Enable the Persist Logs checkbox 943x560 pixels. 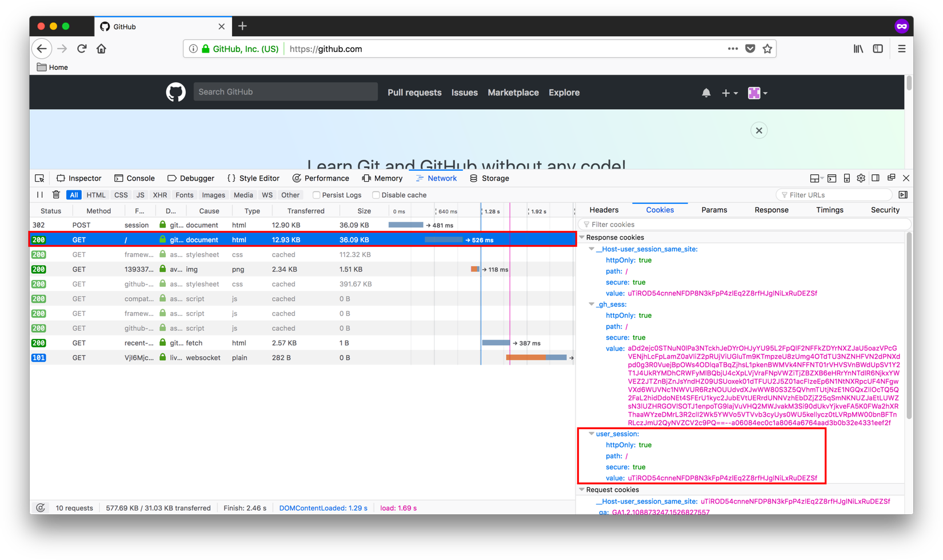[316, 195]
